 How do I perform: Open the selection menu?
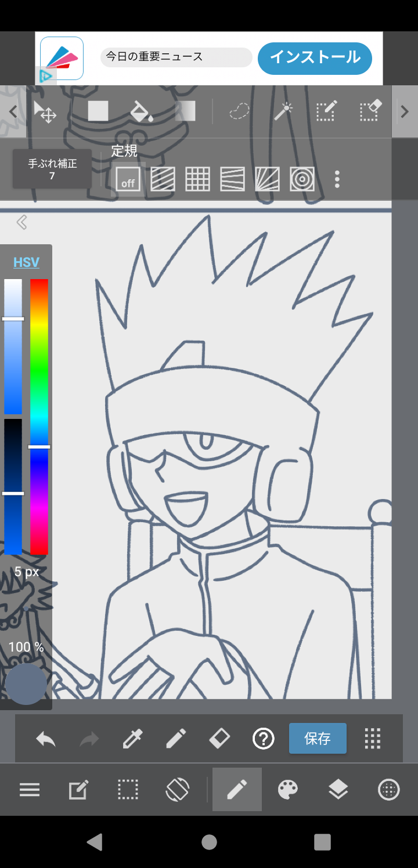[128, 790]
